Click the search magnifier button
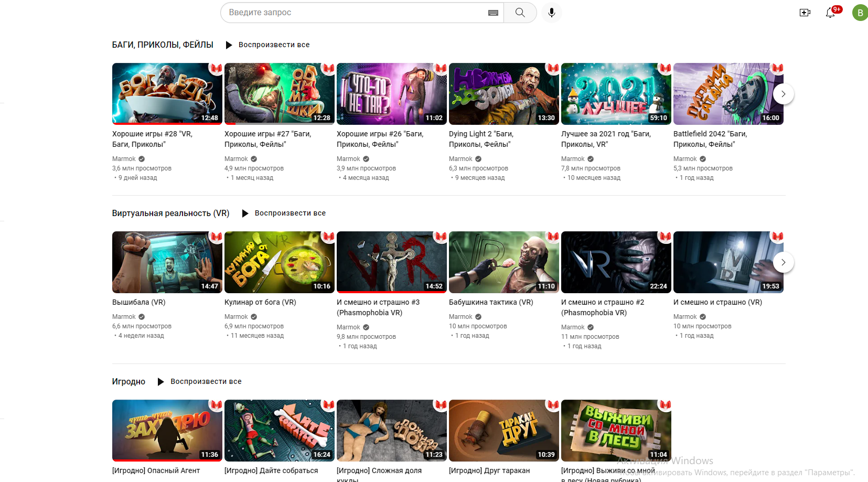 pos(520,13)
